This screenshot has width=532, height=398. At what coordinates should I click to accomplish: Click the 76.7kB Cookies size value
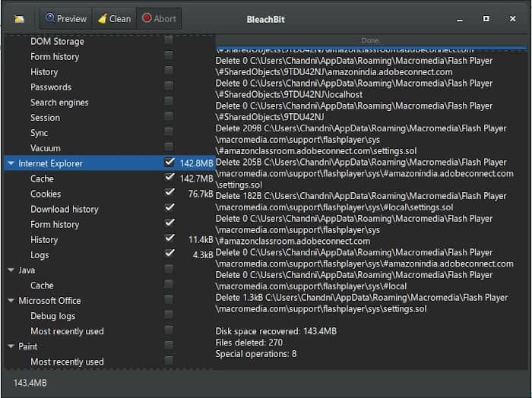201,194
